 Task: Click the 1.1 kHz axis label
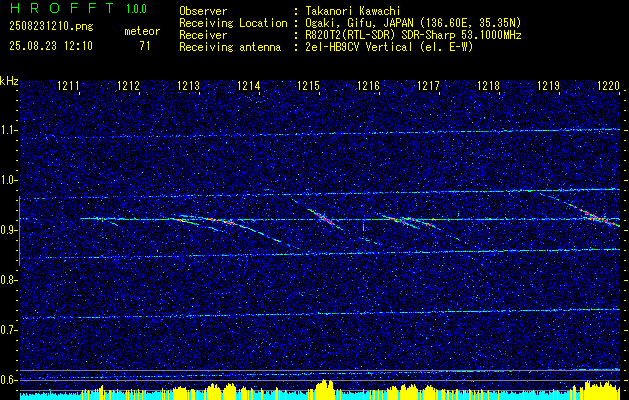(x=9, y=130)
